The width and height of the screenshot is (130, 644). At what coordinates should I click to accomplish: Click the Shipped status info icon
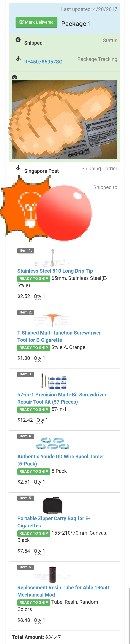point(18,40)
